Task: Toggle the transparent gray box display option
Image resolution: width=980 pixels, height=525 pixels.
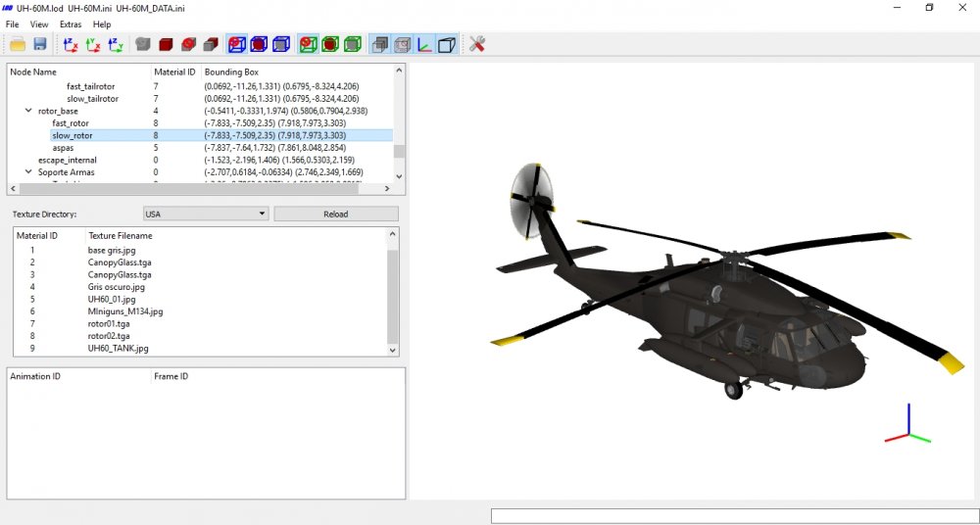Action: click(x=403, y=44)
